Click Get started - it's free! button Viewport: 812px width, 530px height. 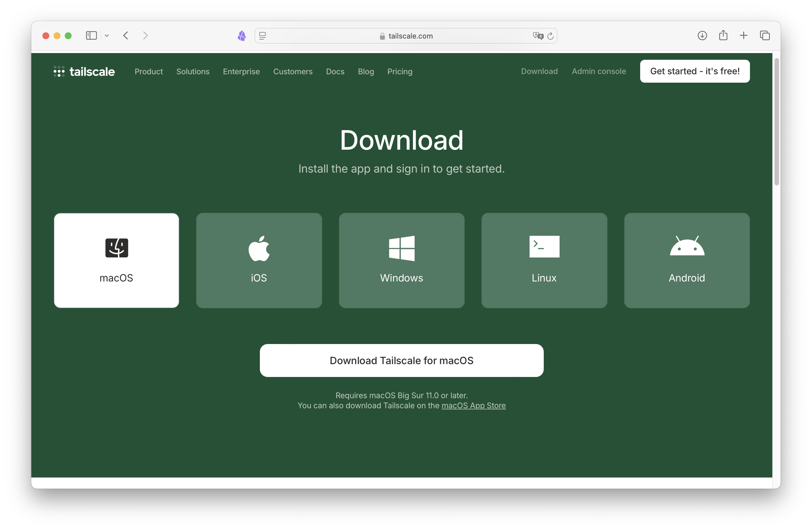(694, 71)
